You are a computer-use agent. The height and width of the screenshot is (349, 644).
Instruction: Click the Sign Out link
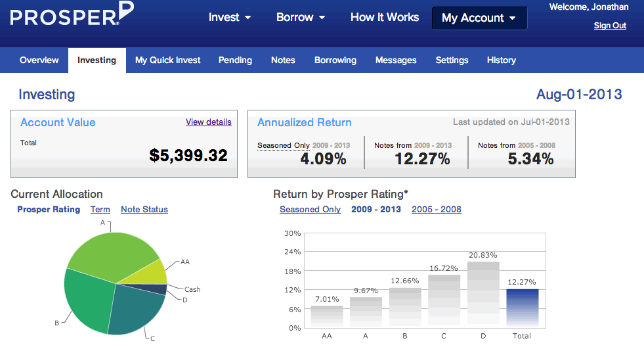click(x=610, y=26)
